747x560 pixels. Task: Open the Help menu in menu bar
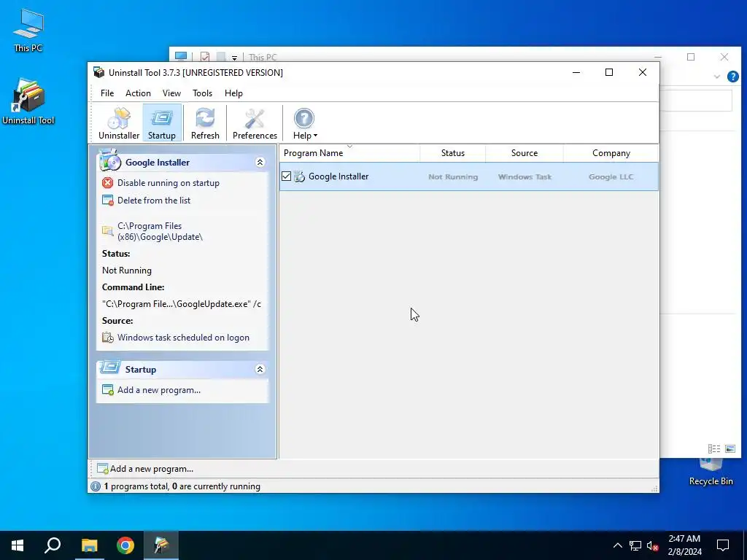click(x=233, y=93)
